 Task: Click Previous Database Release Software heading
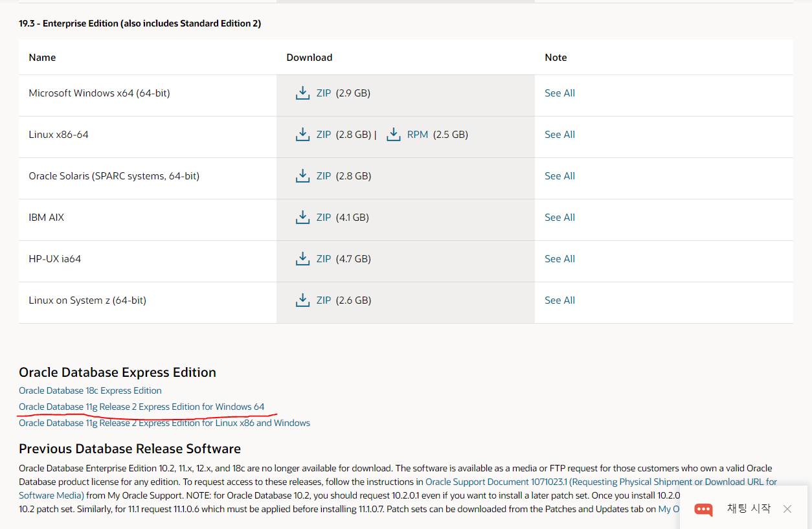pyautogui.click(x=130, y=449)
